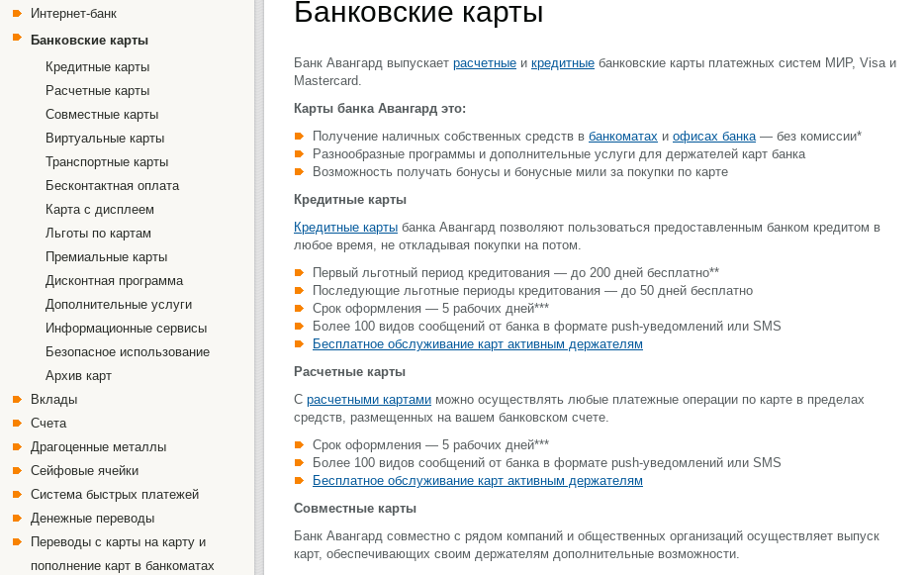Open the офисах банка link
Screen dimensions: 924x575
pos(714,136)
